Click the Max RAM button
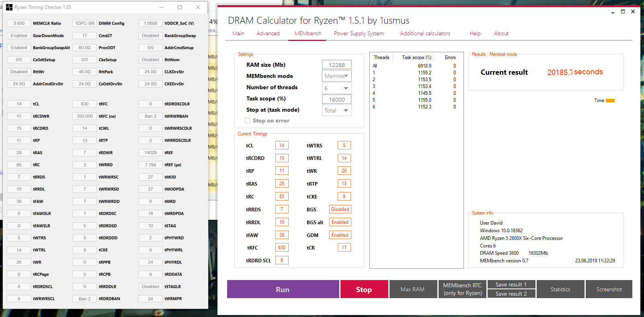The height and width of the screenshot is (317, 644). tap(413, 289)
